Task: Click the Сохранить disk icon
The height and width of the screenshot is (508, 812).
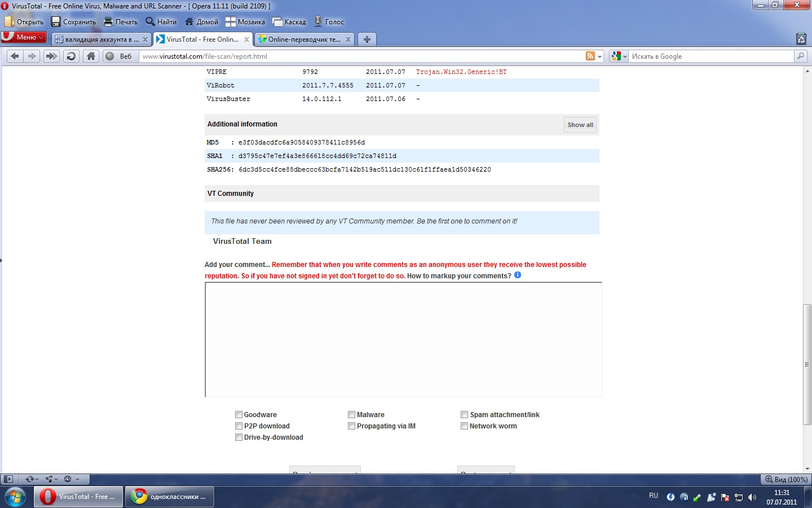Action: tap(56, 21)
